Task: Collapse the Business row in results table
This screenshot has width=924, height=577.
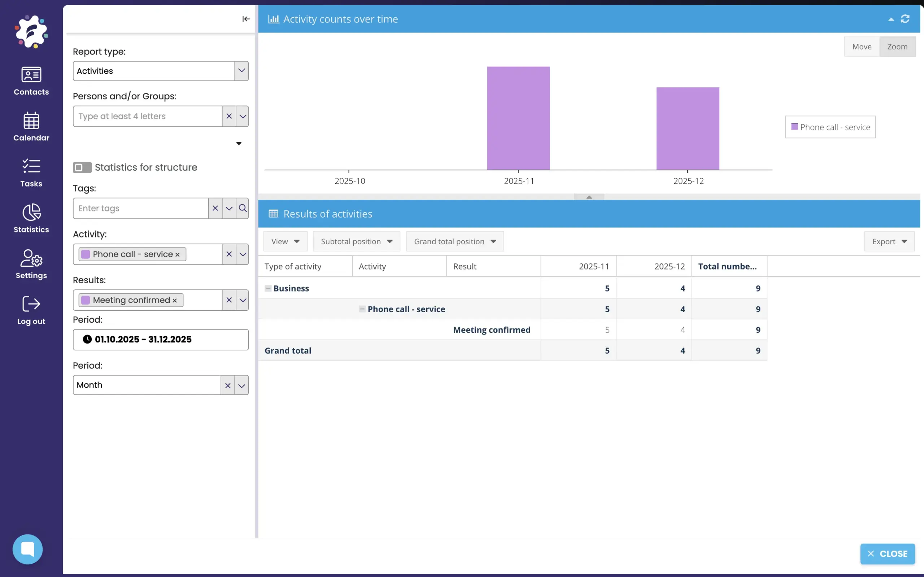Action: point(268,288)
